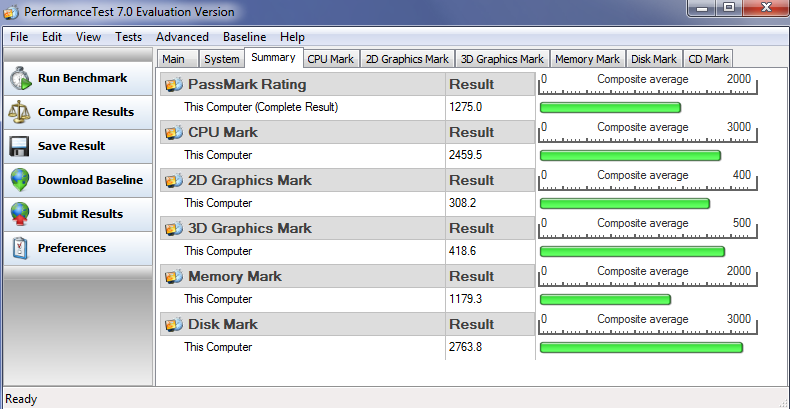The height and width of the screenshot is (409, 790).
Task: Switch to the Main tab
Action: click(177, 59)
